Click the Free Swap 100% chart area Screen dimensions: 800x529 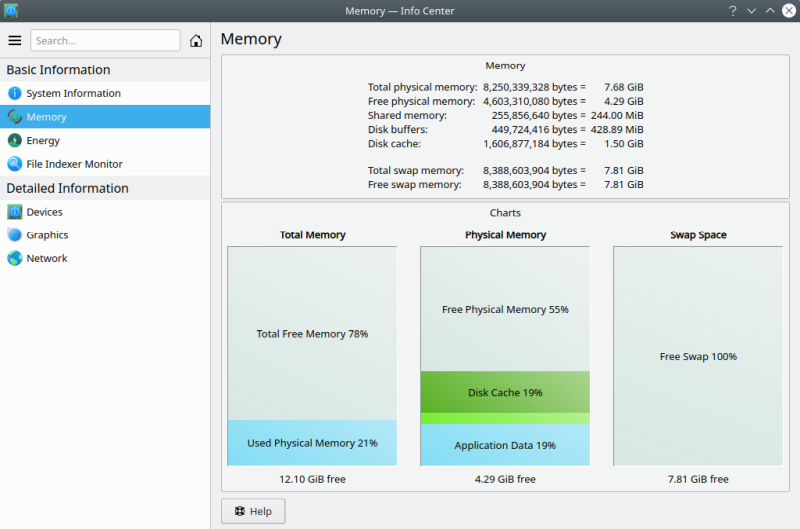click(x=698, y=356)
